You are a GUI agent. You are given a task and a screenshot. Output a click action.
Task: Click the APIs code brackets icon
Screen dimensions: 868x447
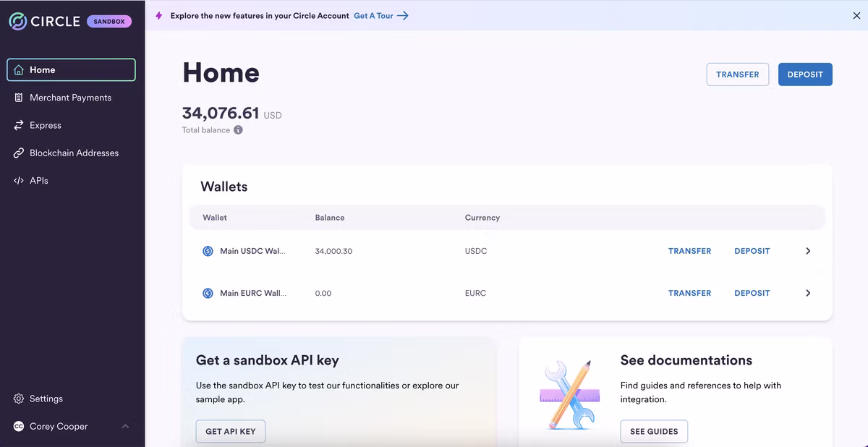pyautogui.click(x=19, y=180)
